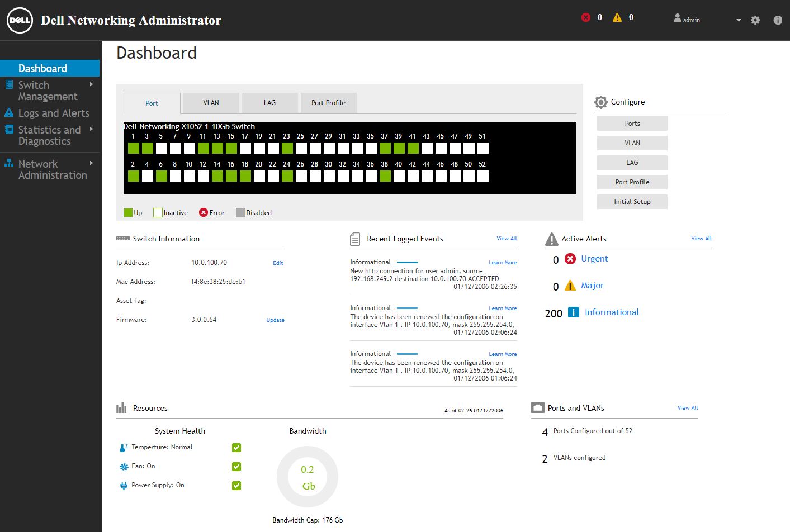Click the red error alert icon in header
Image resolution: width=790 pixels, height=532 pixels.
tap(586, 17)
